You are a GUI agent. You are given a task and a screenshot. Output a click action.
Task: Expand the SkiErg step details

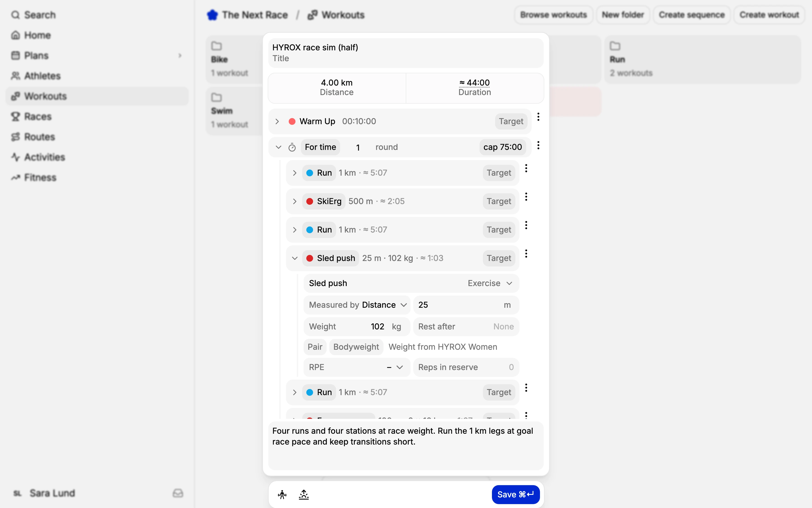[295, 201]
